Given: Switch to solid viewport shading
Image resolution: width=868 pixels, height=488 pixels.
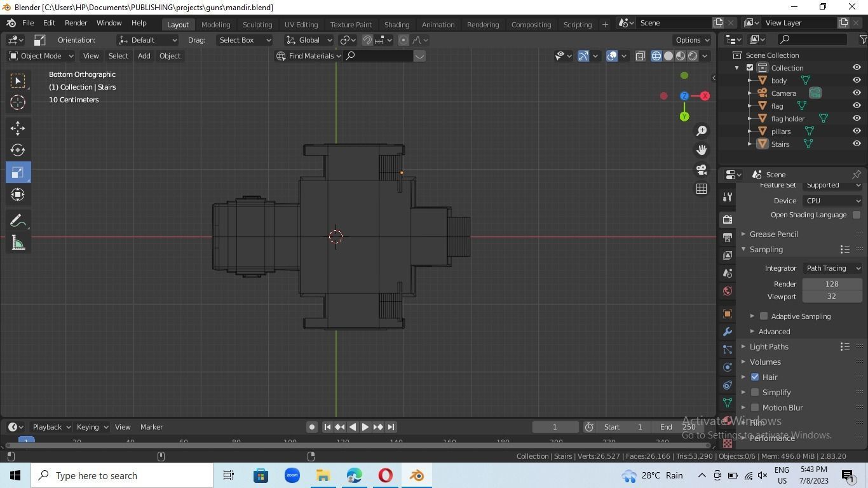Looking at the screenshot, I should coord(668,56).
